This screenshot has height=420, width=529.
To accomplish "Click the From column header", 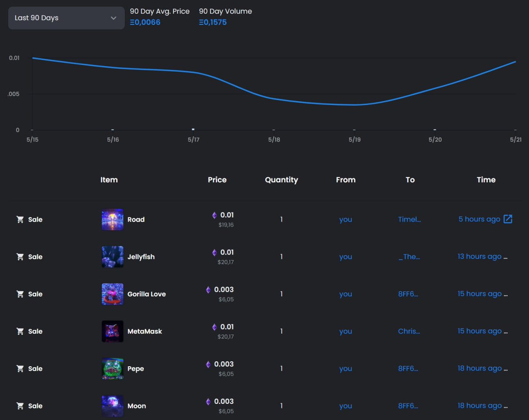I will (x=346, y=180).
